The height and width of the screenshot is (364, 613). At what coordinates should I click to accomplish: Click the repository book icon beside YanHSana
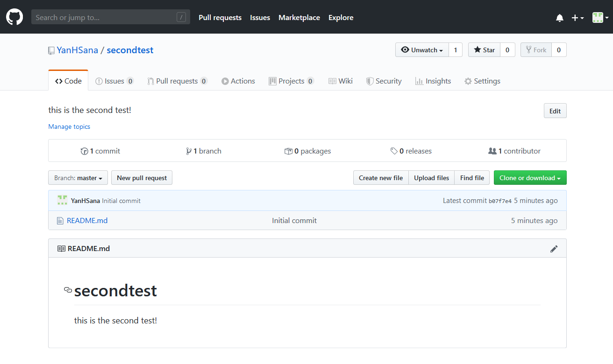point(51,50)
